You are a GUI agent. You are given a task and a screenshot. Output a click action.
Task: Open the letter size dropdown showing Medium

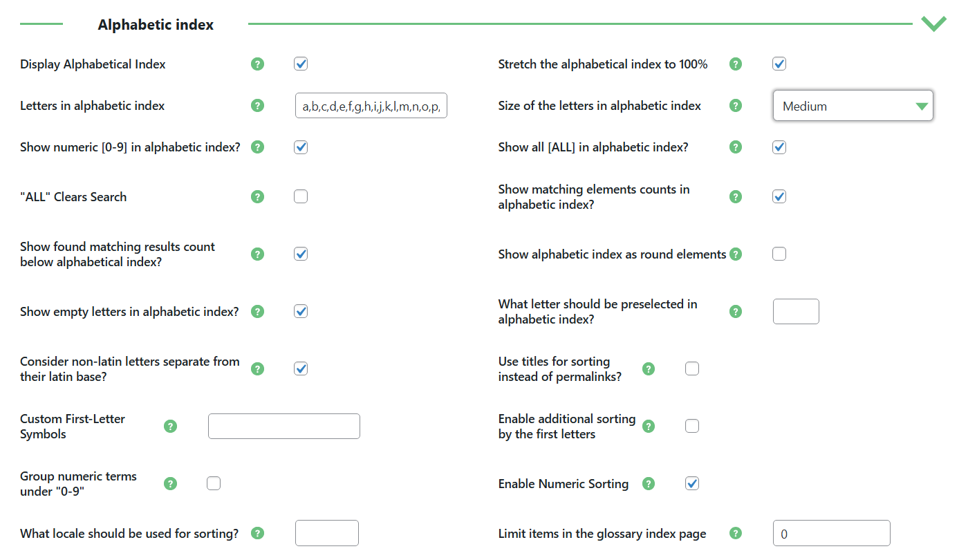853,106
